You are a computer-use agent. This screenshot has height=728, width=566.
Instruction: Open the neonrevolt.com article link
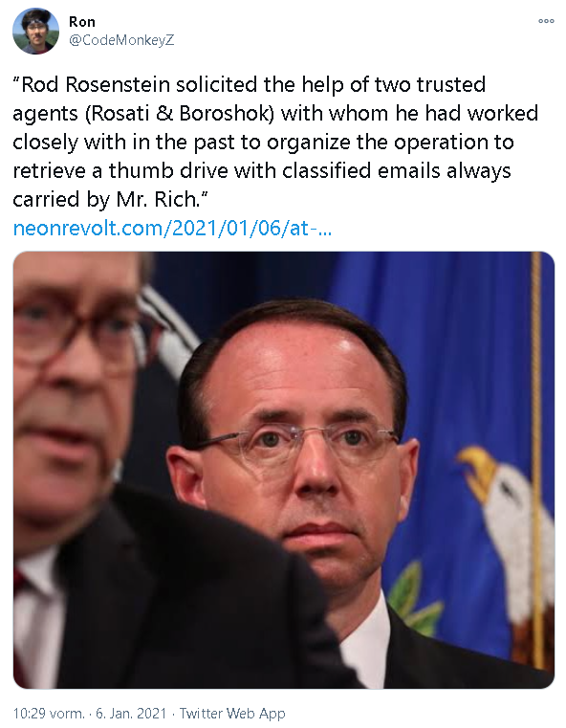click(x=172, y=228)
